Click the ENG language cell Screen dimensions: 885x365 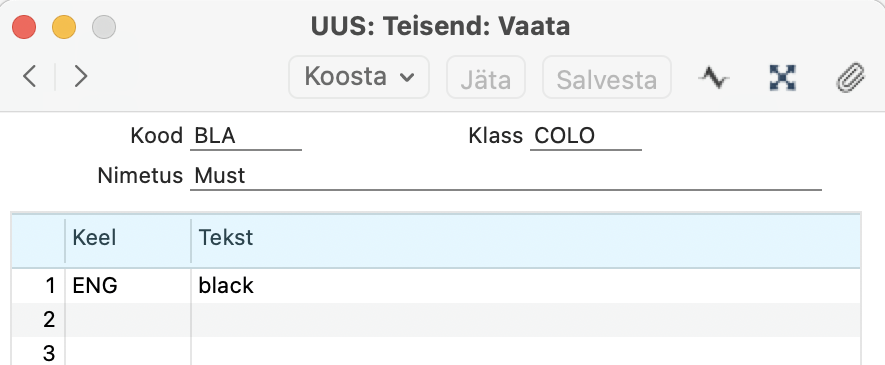point(128,286)
